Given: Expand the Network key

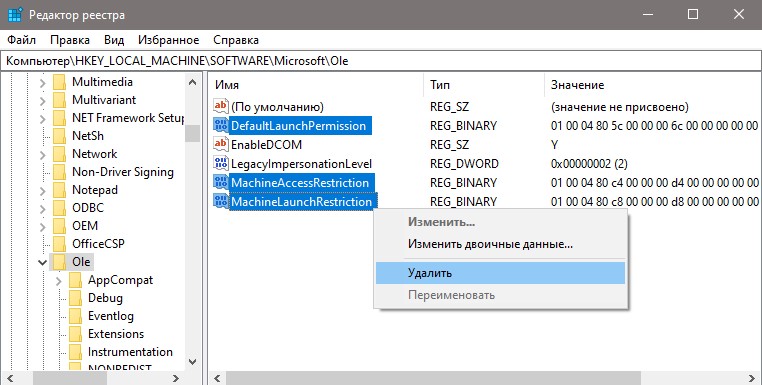Looking at the screenshot, I should click(43, 155).
